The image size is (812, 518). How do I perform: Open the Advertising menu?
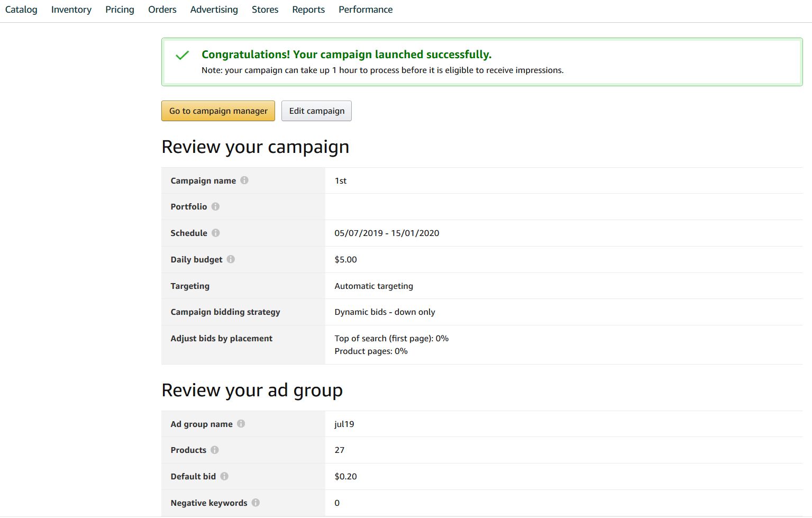point(214,10)
